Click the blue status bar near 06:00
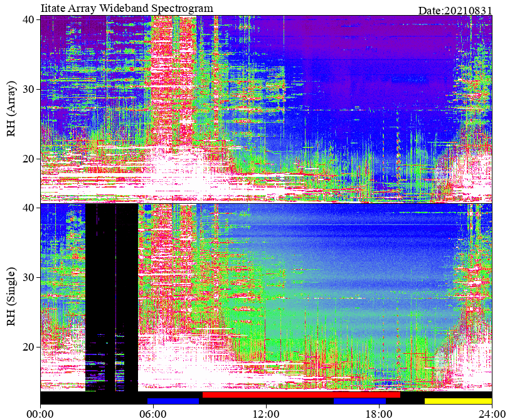532x419 pixels. pyautogui.click(x=173, y=401)
